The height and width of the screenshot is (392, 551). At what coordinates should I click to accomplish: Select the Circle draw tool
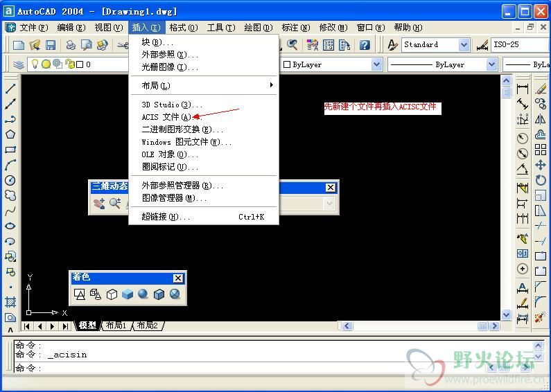coord(10,180)
